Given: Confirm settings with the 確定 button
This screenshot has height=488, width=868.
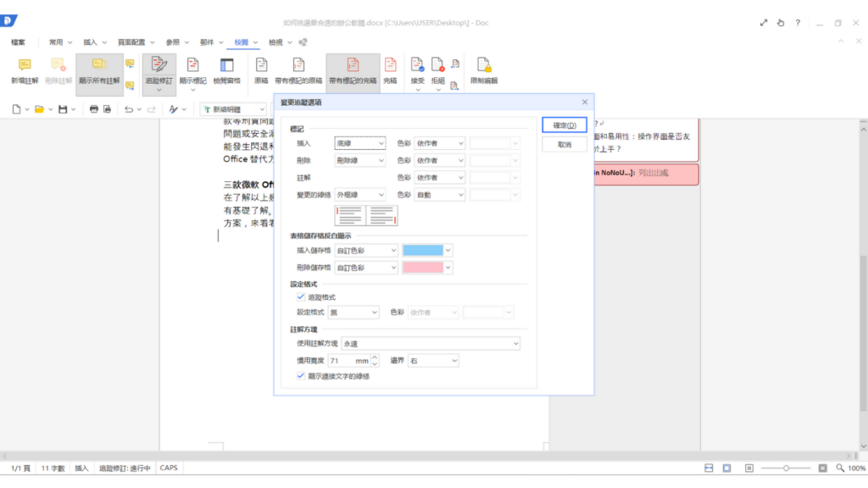Looking at the screenshot, I should click(563, 125).
